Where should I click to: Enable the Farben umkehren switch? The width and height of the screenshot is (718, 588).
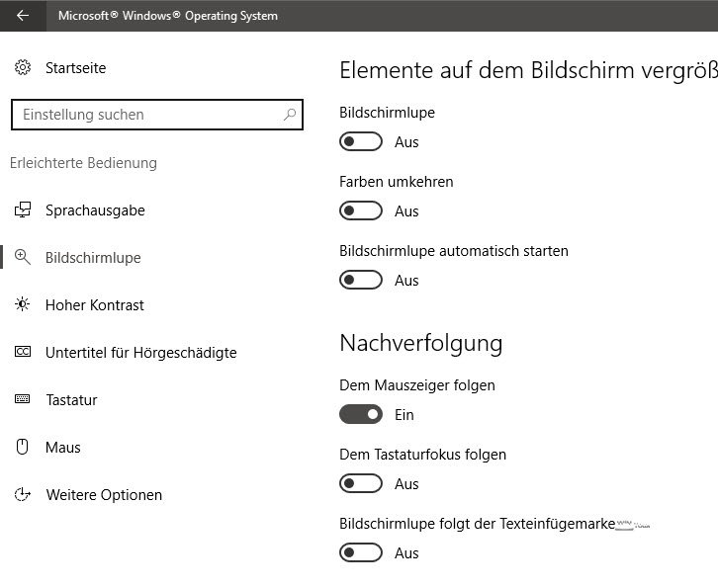pyautogui.click(x=361, y=211)
